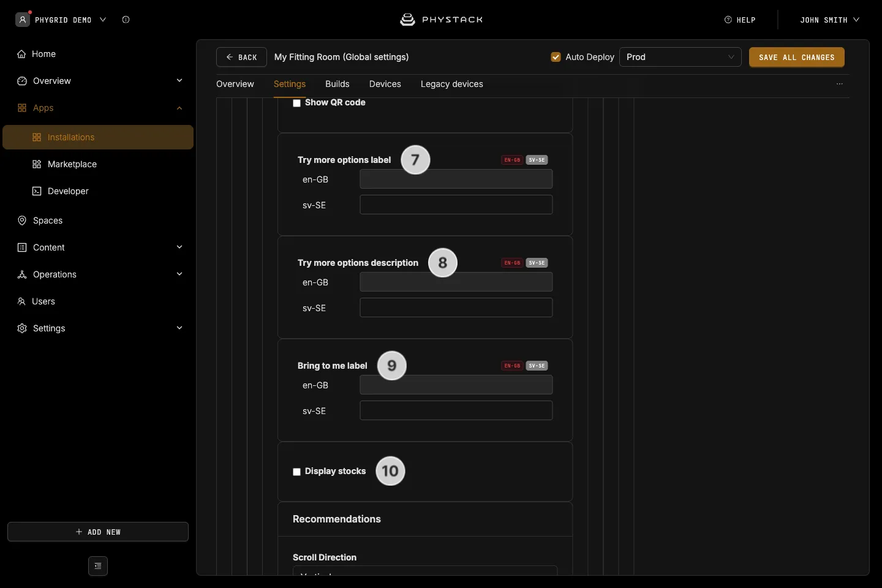This screenshot has height=588, width=882.
Task: Enable the Display stocks checkbox
Action: [296, 472]
